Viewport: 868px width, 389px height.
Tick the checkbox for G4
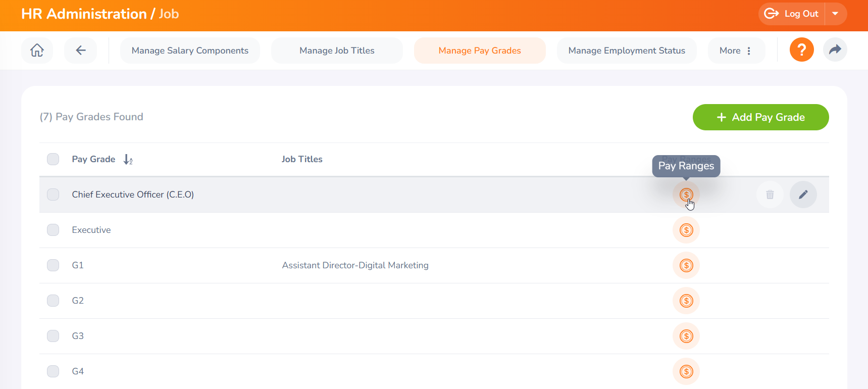pyautogui.click(x=53, y=372)
